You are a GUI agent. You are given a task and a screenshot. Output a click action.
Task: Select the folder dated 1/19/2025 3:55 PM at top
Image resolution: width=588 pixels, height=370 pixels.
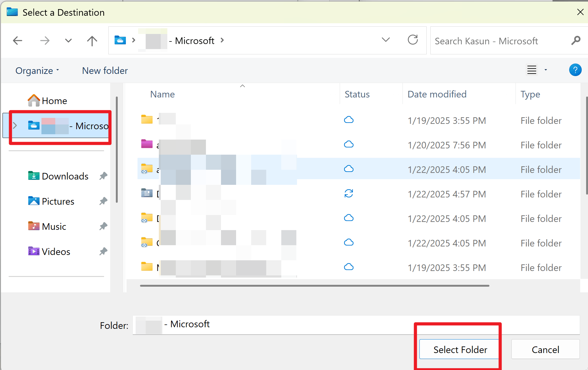tap(359, 120)
